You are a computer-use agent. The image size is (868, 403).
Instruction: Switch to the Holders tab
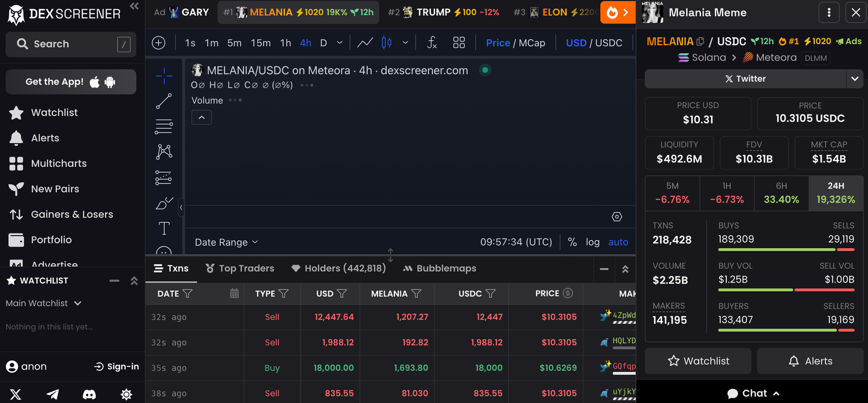(339, 268)
